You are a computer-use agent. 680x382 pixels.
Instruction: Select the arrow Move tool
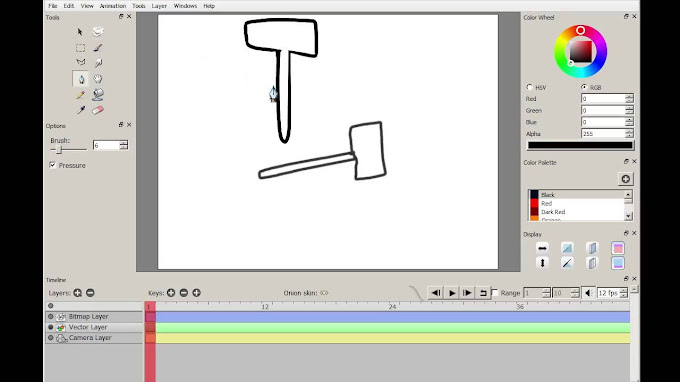(80, 32)
